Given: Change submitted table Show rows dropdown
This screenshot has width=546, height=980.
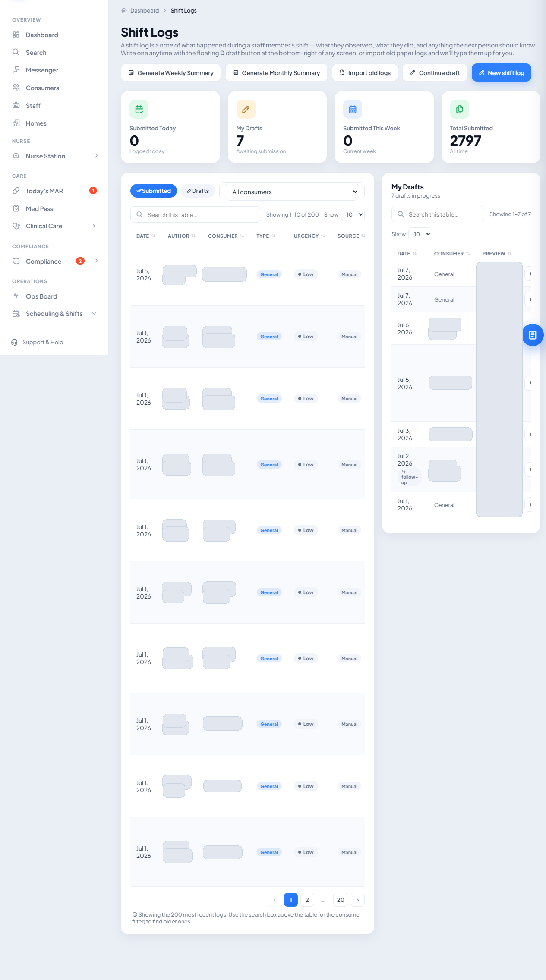Looking at the screenshot, I should click(353, 214).
